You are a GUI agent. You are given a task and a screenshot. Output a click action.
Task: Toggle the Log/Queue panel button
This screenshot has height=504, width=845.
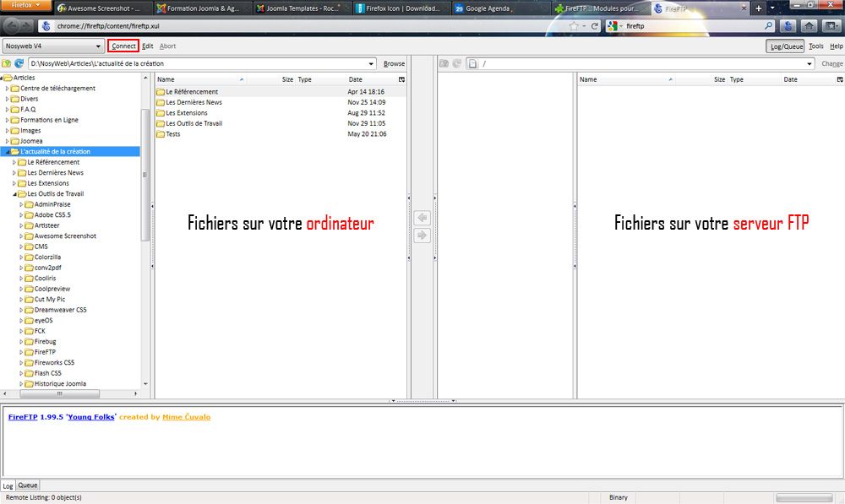pos(785,46)
